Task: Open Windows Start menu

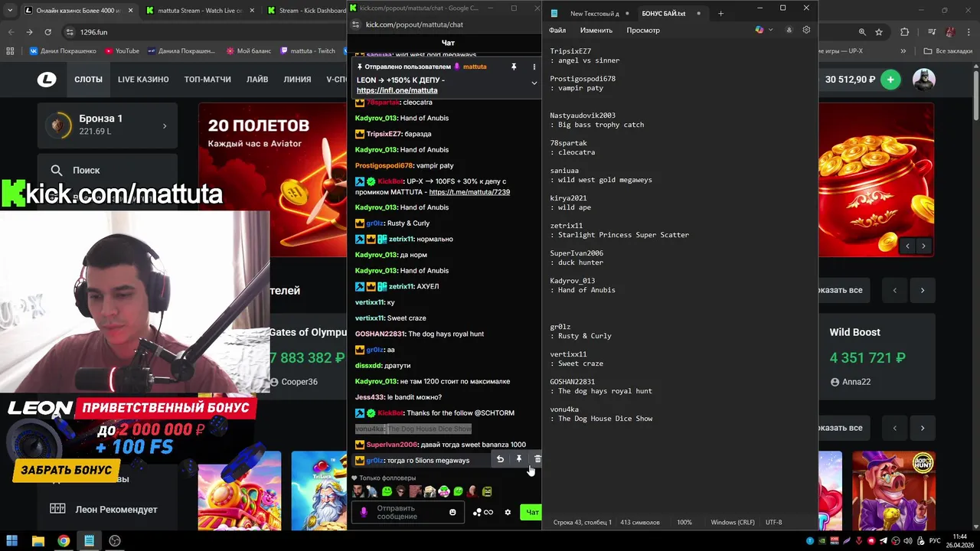Action: click(x=12, y=540)
